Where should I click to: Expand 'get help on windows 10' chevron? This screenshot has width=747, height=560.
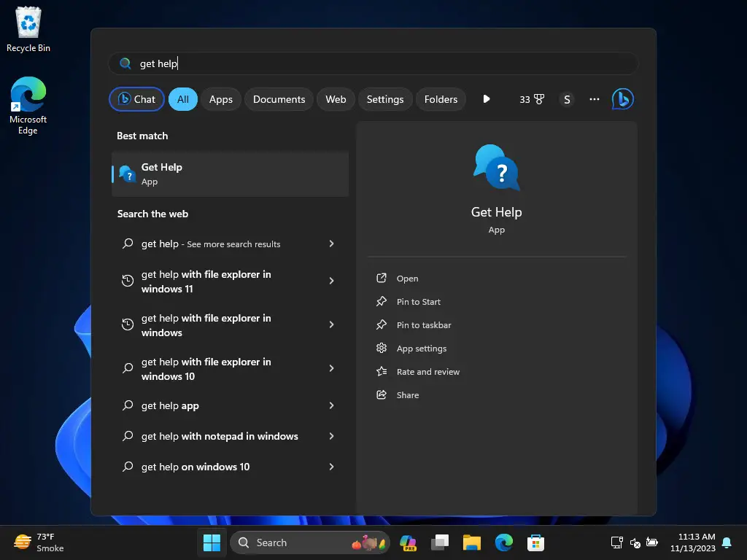click(x=332, y=467)
